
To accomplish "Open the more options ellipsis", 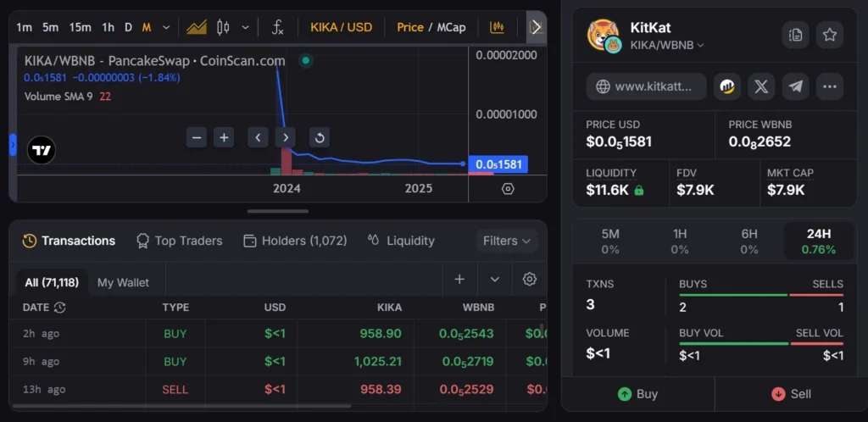I will coord(829,86).
